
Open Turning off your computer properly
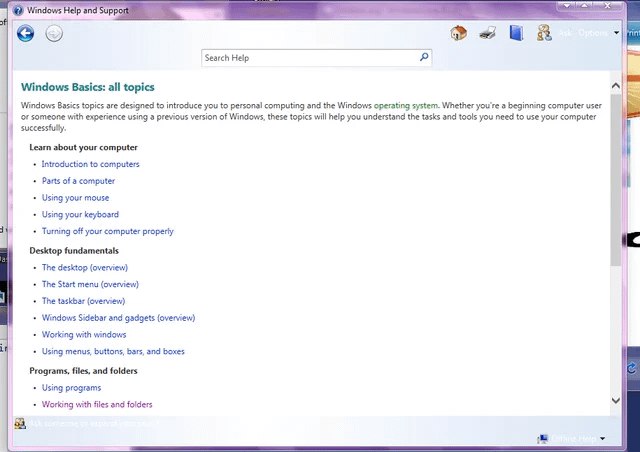click(108, 231)
